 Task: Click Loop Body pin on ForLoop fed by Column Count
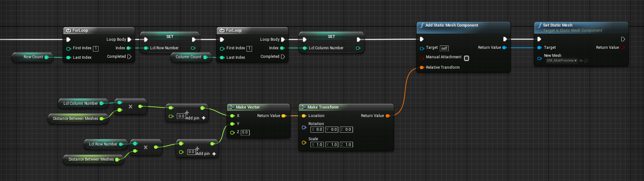(283, 39)
